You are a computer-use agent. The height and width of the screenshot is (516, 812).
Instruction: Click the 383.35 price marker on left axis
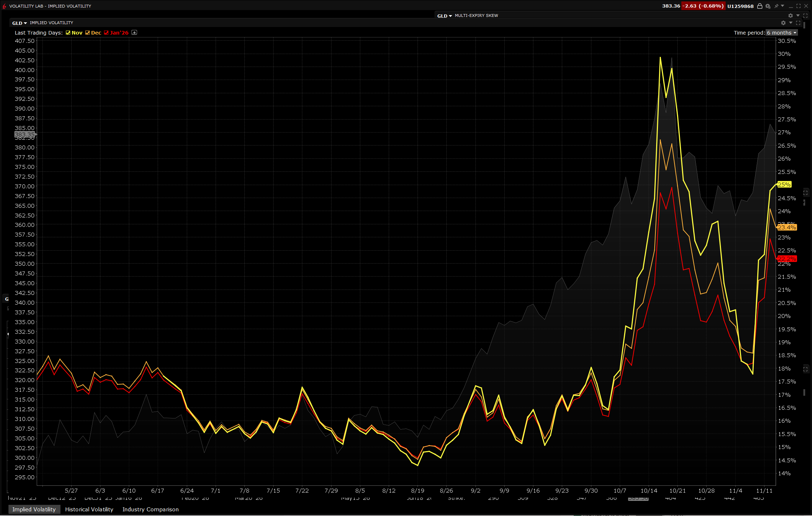24,134
